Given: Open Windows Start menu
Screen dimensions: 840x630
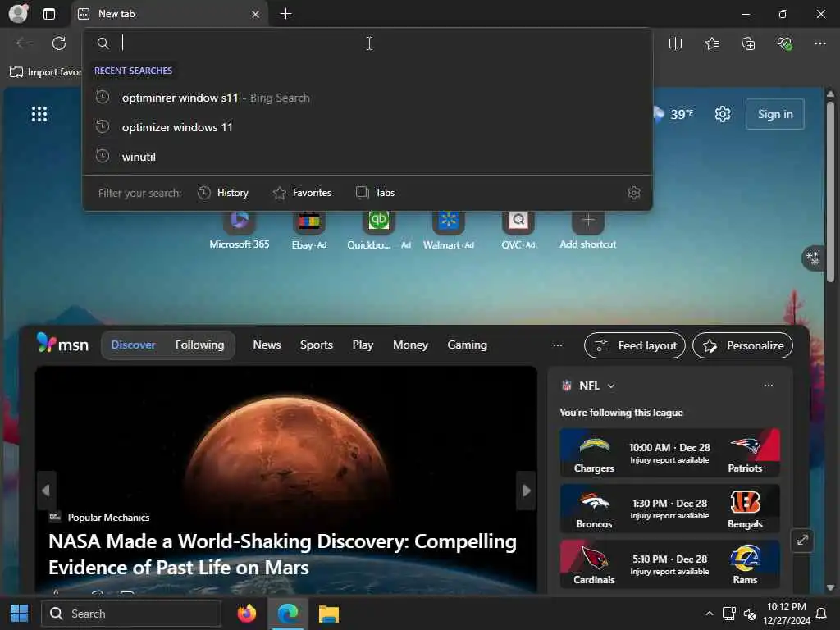Looking at the screenshot, I should [20, 614].
